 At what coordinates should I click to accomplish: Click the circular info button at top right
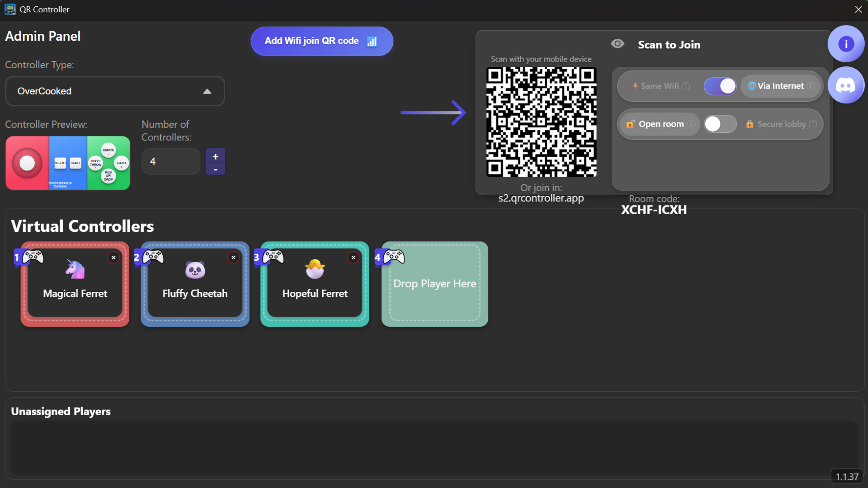tap(846, 43)
